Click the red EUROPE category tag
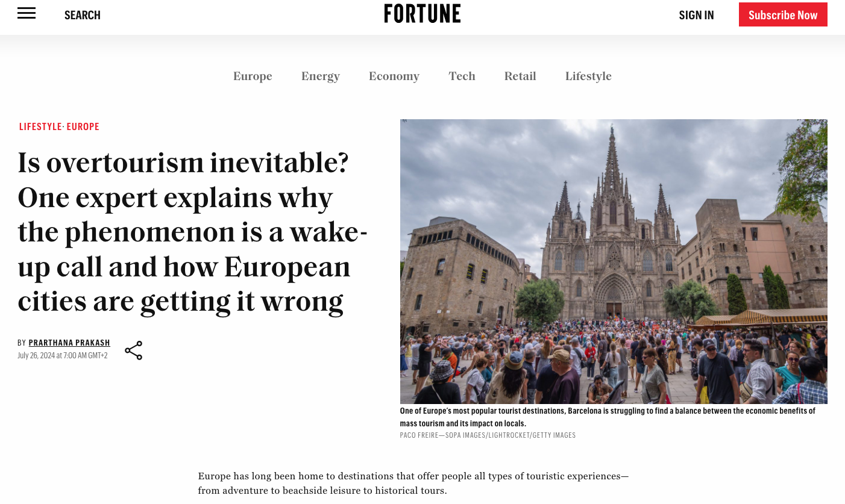This screenshot has width=845, height=504. coord(83,126)
